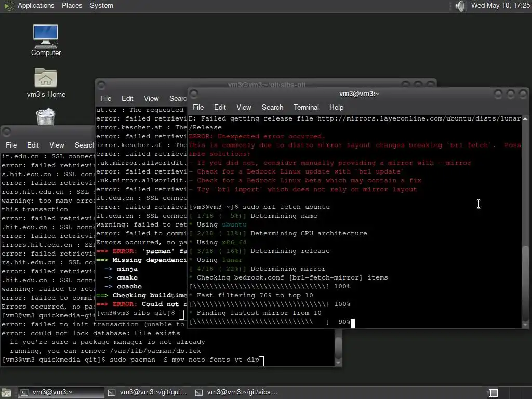Click the show desktop icon in bottom panel
The image size is (532, 399).
pos(6,393)
